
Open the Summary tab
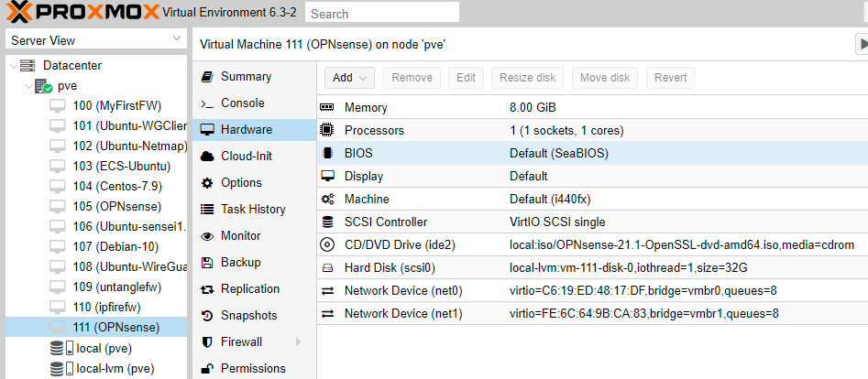(x=254, y=77)
